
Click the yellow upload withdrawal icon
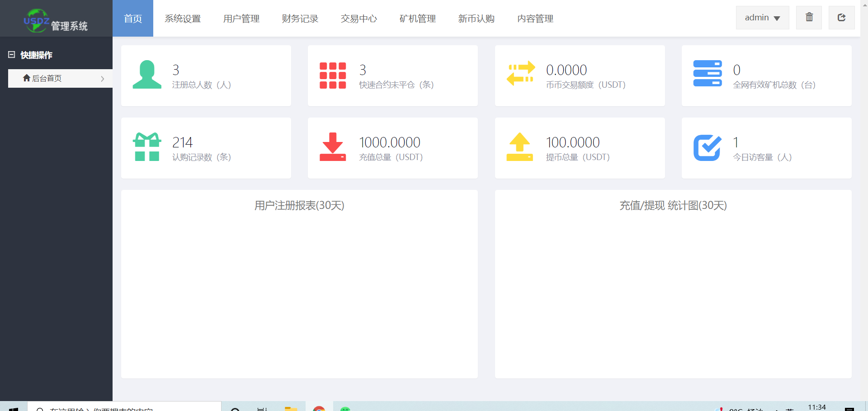point(520,146)
